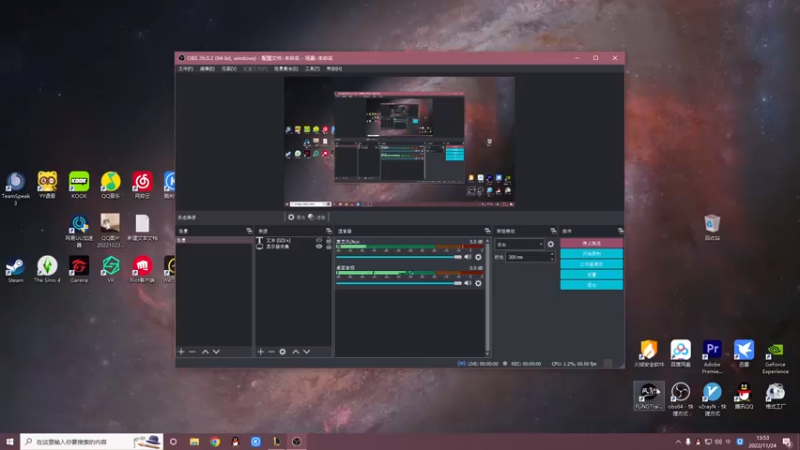This screenshot has width=800, height=450.
Task: Open the View menu in OBS
Action: (229, 69)
